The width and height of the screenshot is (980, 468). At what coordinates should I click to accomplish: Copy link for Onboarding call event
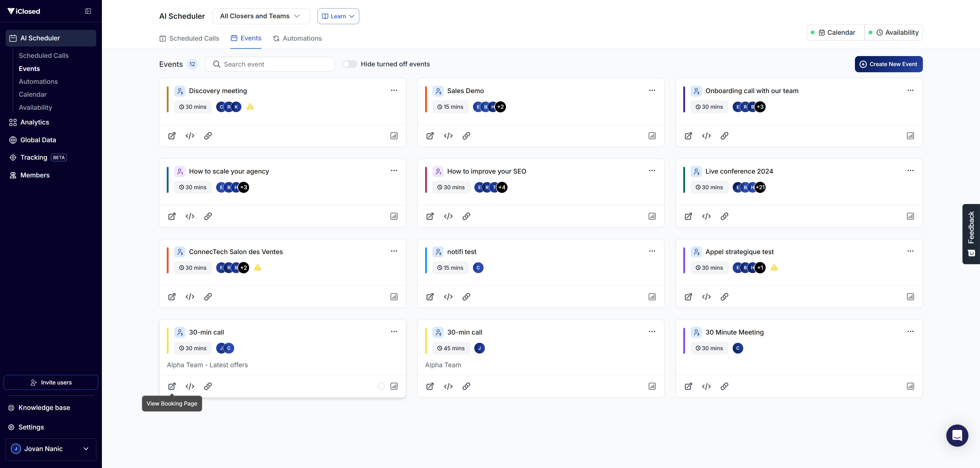[x=724, y=136]
